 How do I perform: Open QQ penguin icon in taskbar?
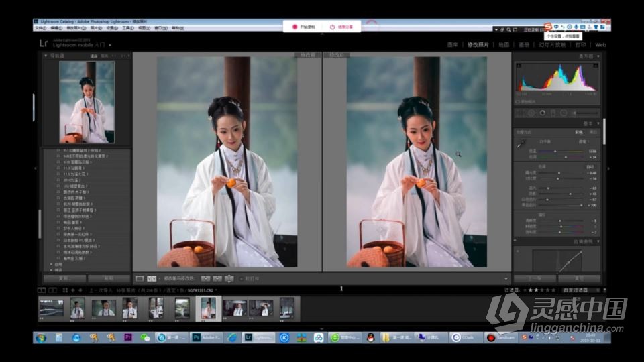(370, 337)
